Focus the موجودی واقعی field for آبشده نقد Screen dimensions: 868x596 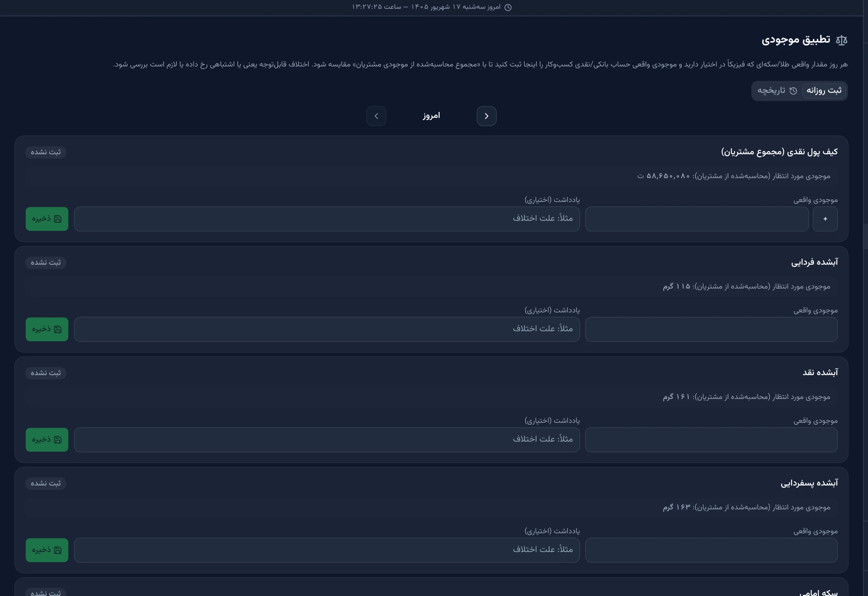[x=711, y=440]
